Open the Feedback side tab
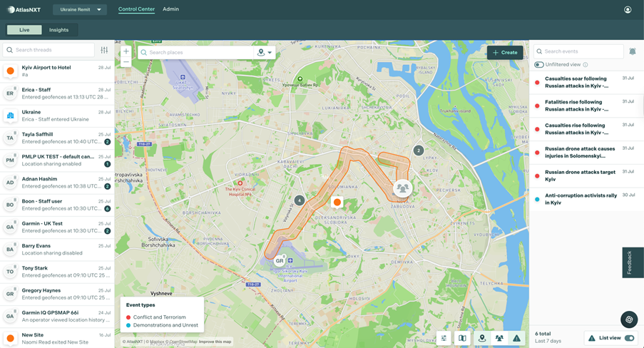The height and width of the screenshot is (348, 644). (x=633, y=262)
